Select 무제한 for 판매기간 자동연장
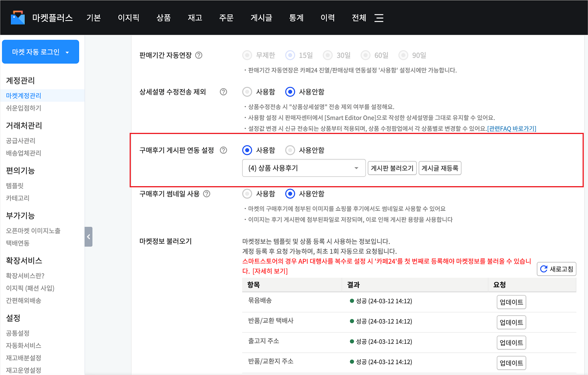The image size is (588, 375). tap(247, 55)
